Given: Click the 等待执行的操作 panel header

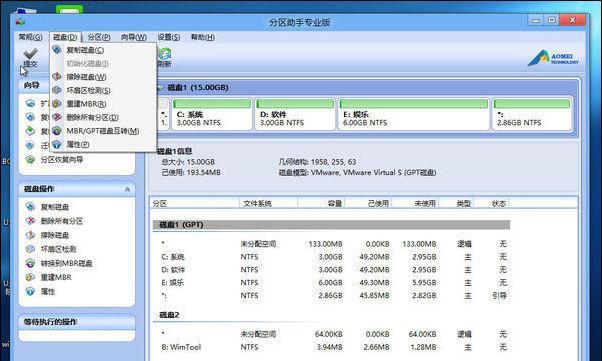Looking at the screenshot, I should [77, 322].
